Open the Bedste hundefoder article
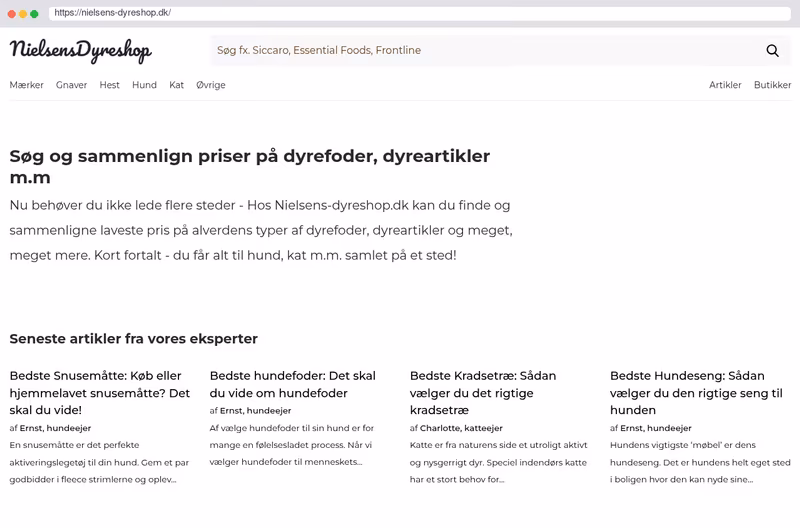This screenshot has width=800, height=528. 292,384
